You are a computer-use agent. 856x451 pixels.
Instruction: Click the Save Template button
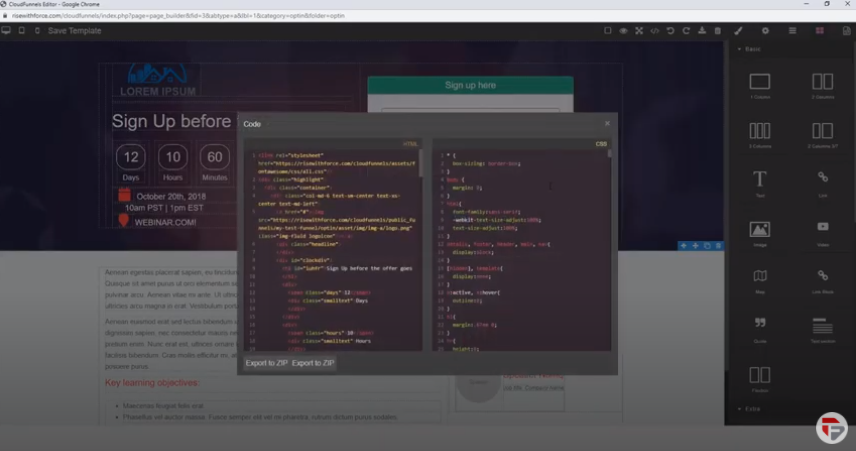(x=74, y=31)
